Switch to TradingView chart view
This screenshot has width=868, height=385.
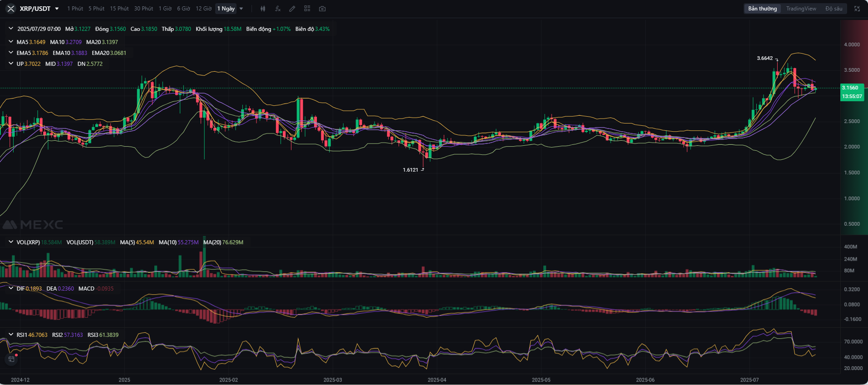801,9
